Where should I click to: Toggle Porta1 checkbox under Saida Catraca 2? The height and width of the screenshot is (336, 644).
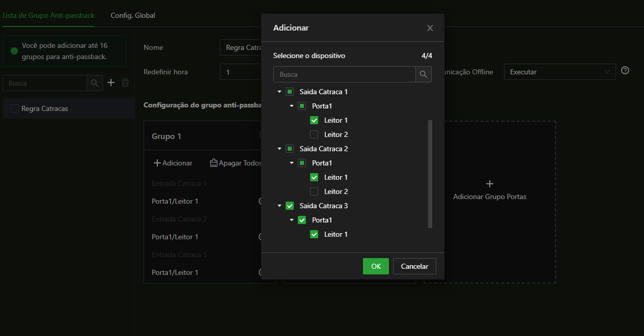click(x=302, y=163)
